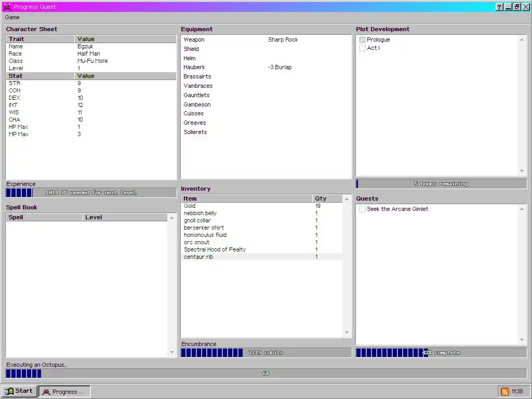Screen dimensions: 532x399
Task: Click the Spell column header
Action: pyautogui.click(x=44, y=218)
